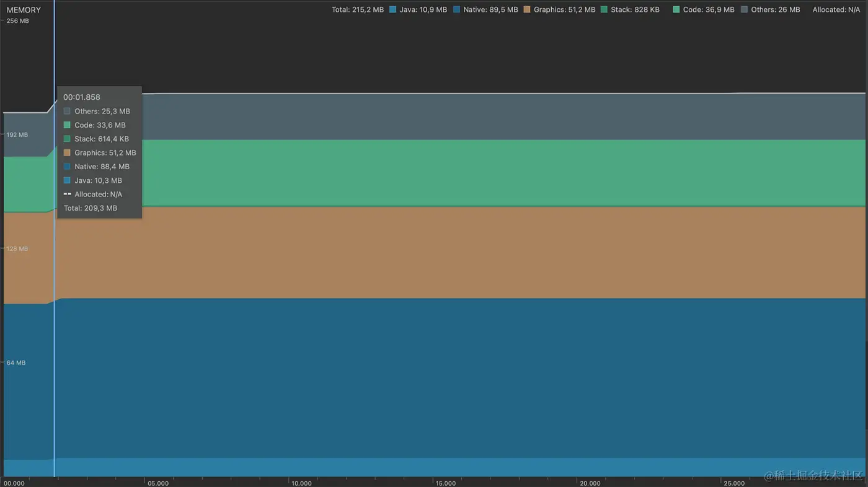
Task: Click the 'Total: 215,2 MB' legend text
Action: (358, 10)
